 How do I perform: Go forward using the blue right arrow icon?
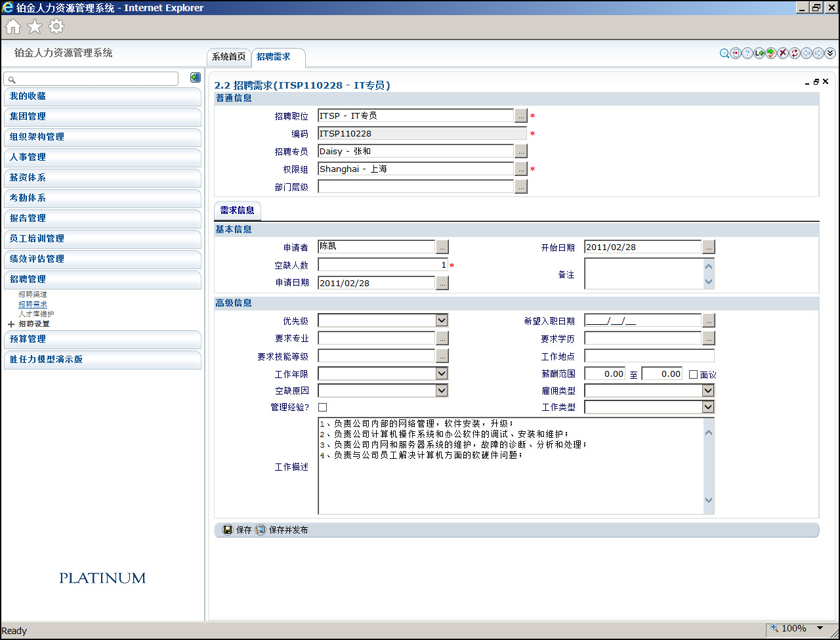[818, 54]
